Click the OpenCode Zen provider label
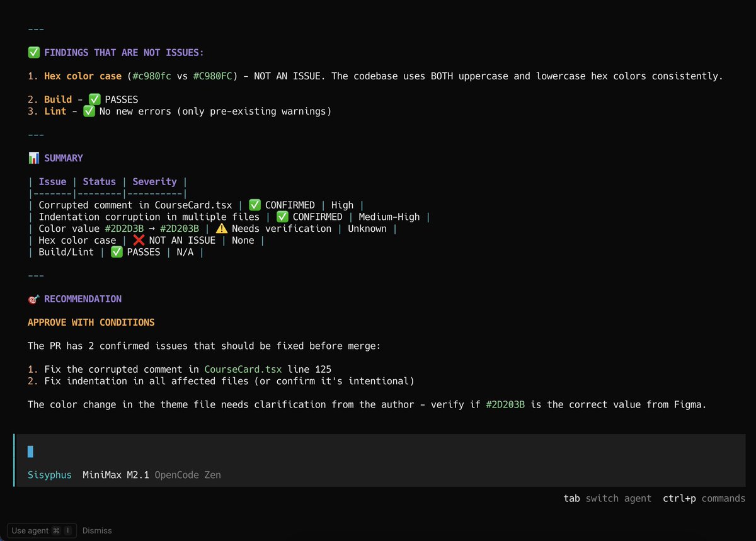 coord(188,475)
